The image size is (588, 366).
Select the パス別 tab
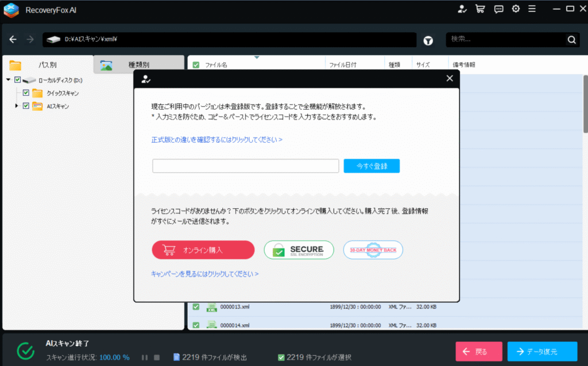[x=47, y=65]
